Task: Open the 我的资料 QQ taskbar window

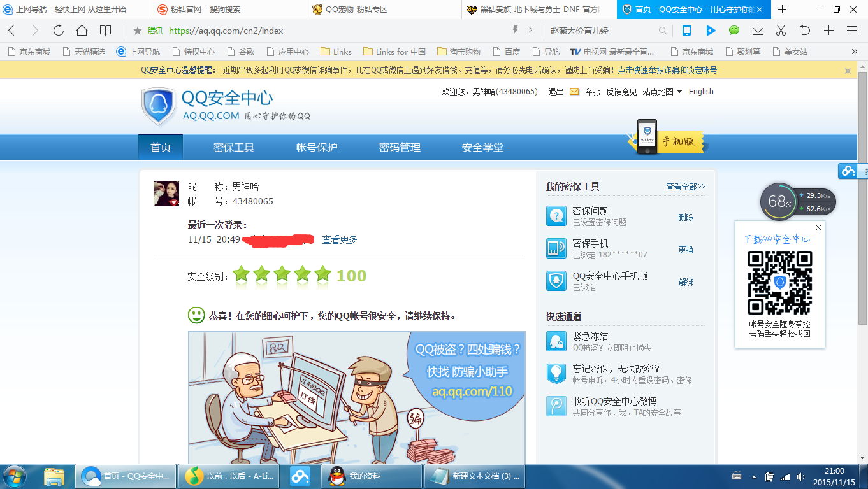Action: tap(372, 476)
